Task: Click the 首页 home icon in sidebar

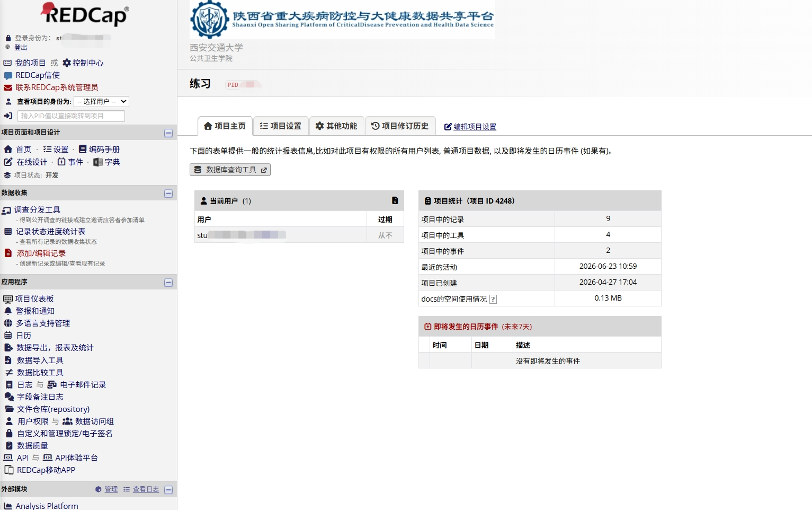Action: coord(8,149)
